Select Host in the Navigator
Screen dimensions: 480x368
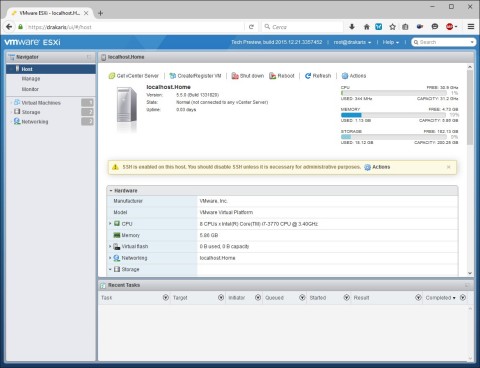(51, 69)
